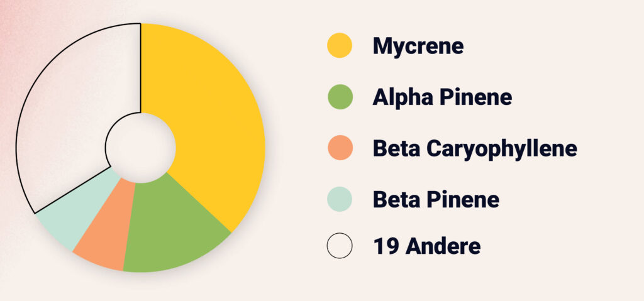The height and width of the screenshot is (301, 644).
Task: Click the outlined 19 Andere legend circle
Action: tap(340, 246)
